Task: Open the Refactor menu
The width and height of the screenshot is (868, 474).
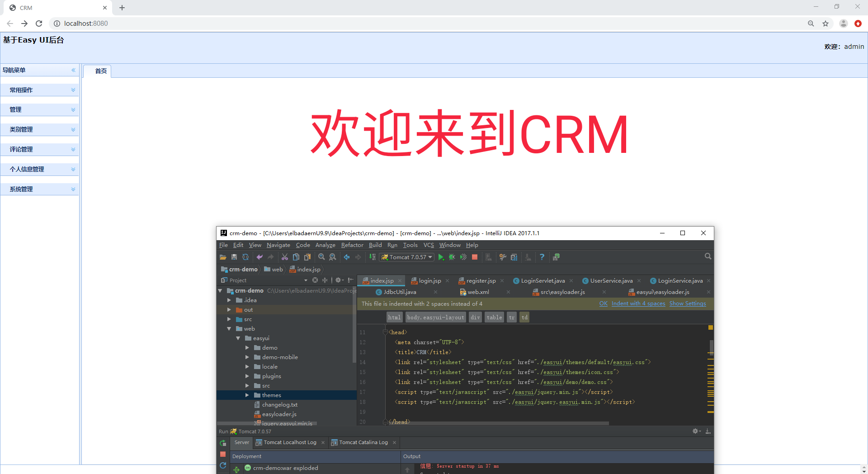Action: pyautogui.click(x=352, y=245)
